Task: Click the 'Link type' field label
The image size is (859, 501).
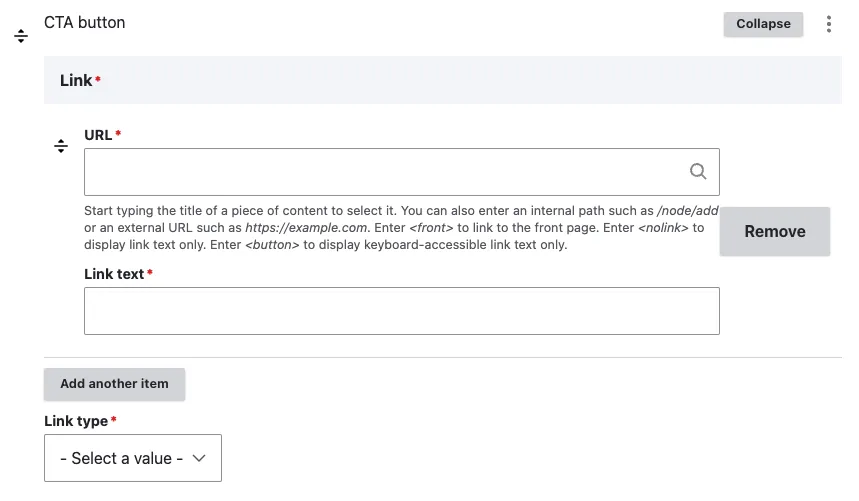Action: point(76,421)
